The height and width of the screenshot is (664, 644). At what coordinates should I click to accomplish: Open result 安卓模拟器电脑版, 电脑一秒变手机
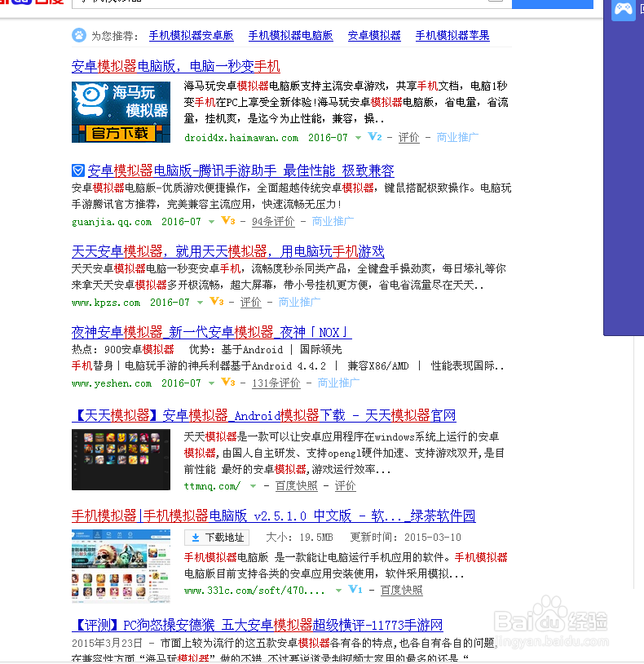[x=176, y=66]
